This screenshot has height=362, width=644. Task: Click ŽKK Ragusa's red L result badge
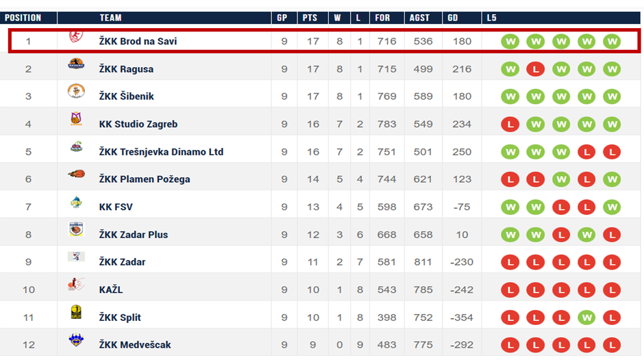(535, 69)
